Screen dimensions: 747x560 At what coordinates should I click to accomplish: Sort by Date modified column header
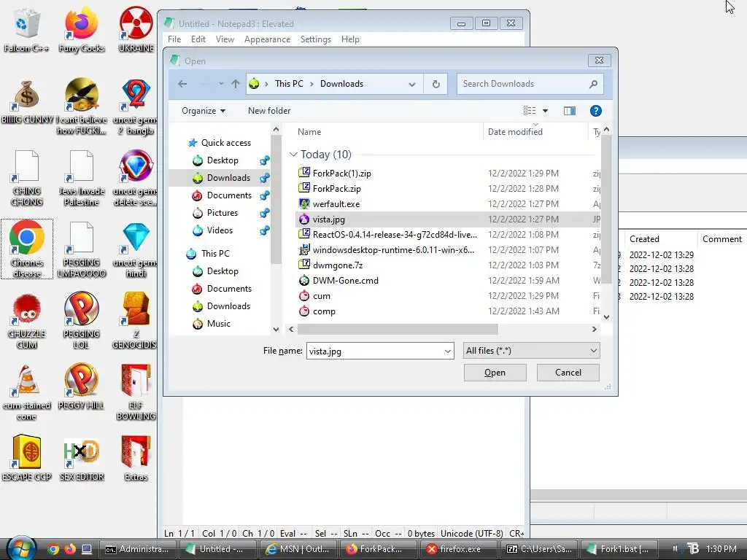[x=535, y=132]
